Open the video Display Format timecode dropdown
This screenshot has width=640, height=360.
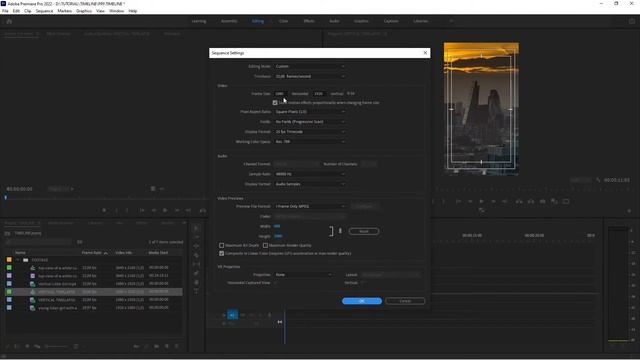click(x=309, y=132)
